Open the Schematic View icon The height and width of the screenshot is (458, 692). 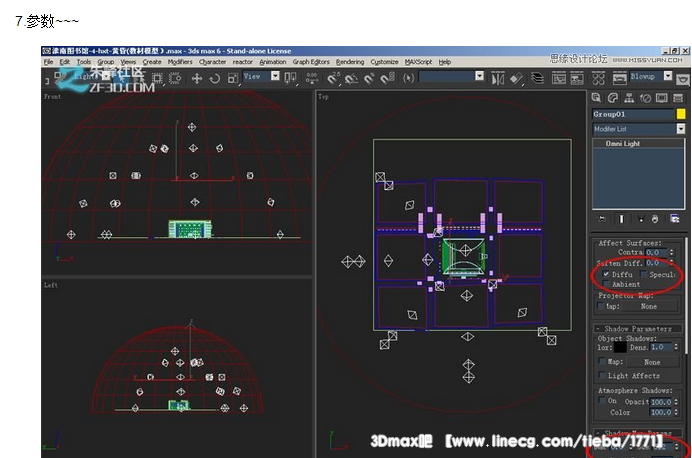576,79
